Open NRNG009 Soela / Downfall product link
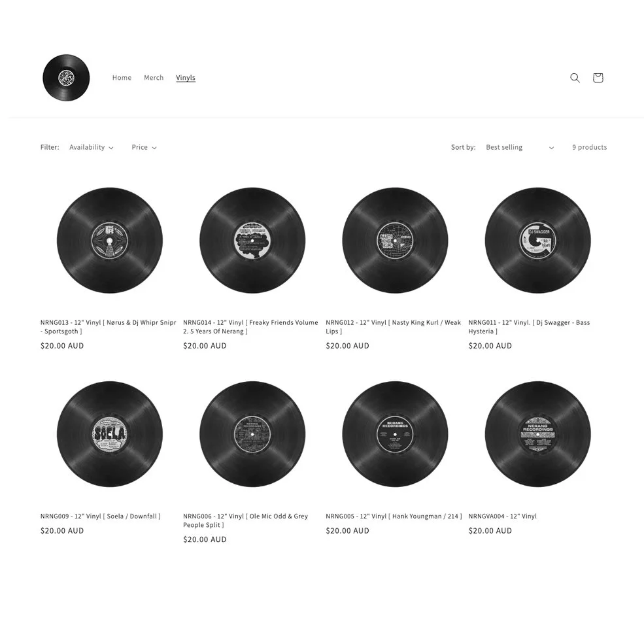The height and width of the screenshot is (644, 644). (101, 517)
